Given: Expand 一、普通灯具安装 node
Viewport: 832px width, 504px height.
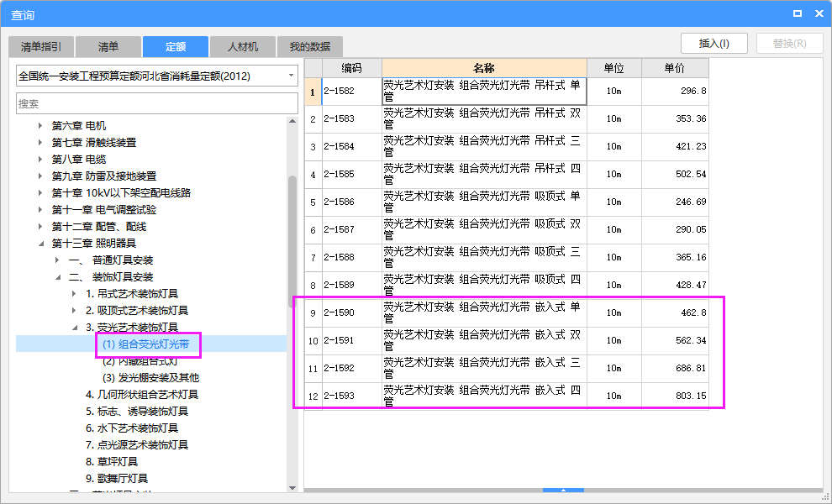Looking at the screenshot, I should 57,260.
